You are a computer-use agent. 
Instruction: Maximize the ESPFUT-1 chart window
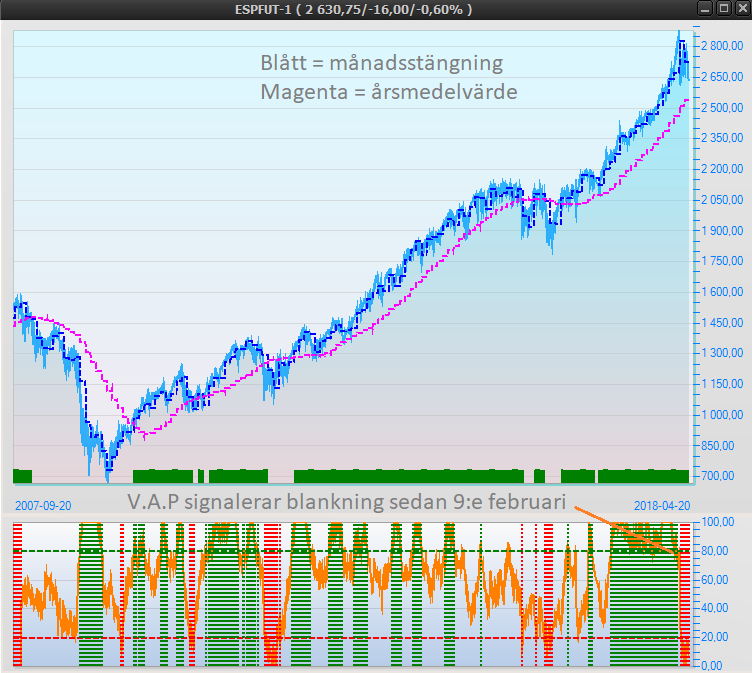tap(724, 9)
